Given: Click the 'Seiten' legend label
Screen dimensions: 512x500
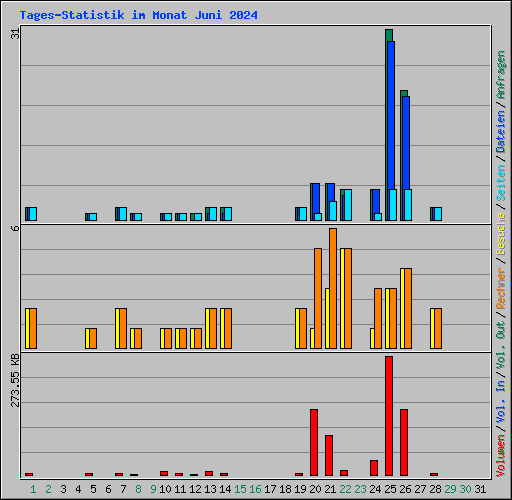Looking at the screenshot, I should pyautogui.click(x=501, y=182).
